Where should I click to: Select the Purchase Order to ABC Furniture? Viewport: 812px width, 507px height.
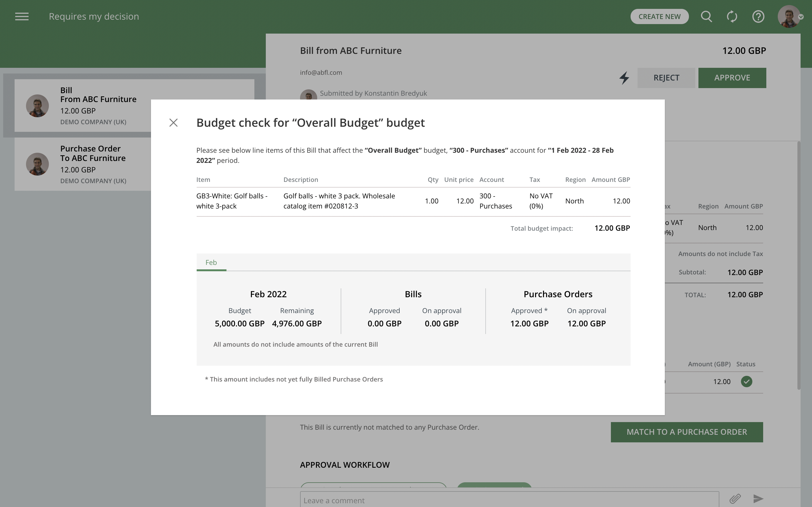coord(93,164)
